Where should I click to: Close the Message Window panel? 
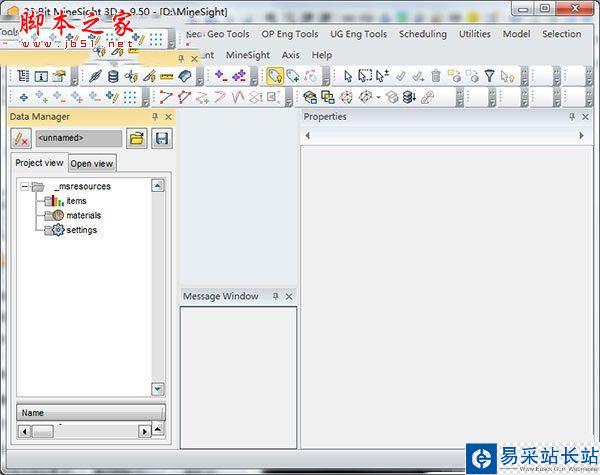[289, 297]
